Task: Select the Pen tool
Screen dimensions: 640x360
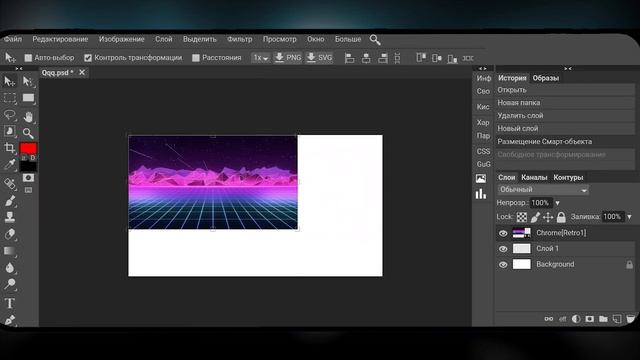Action: tap(10, 319)
